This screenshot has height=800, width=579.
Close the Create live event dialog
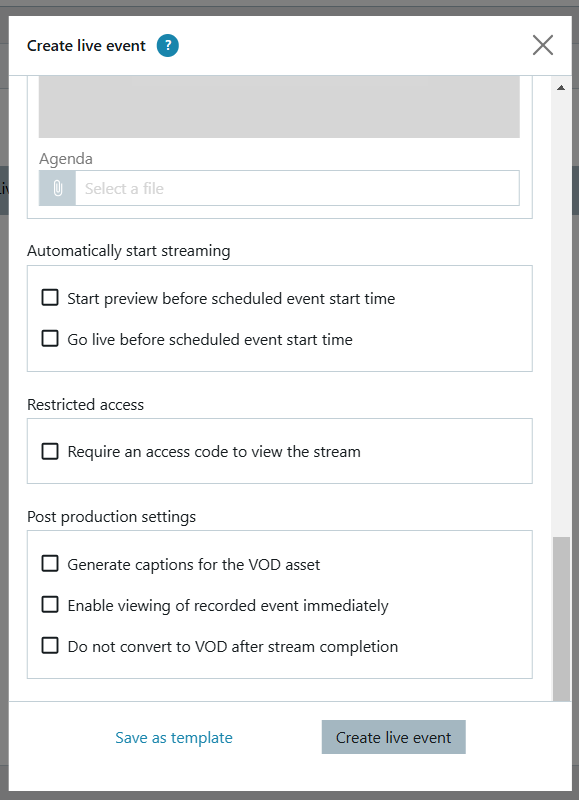coord(543,45)
